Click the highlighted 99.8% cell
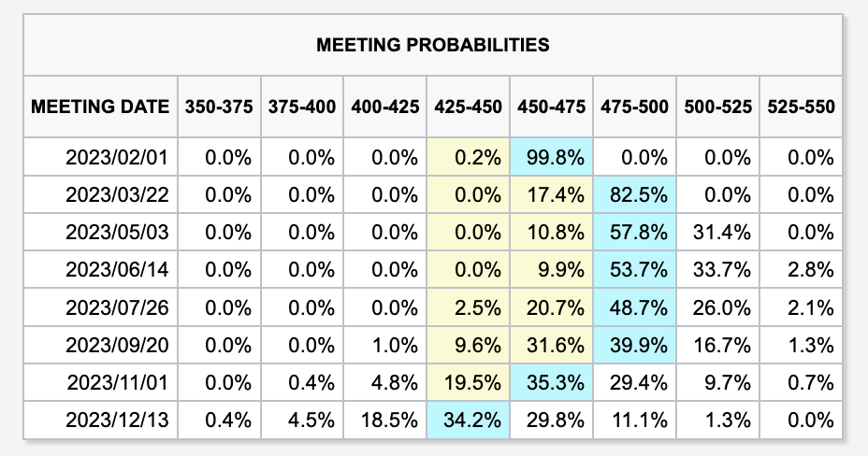This screenshot has width=868, height=456. pos(551,158)
